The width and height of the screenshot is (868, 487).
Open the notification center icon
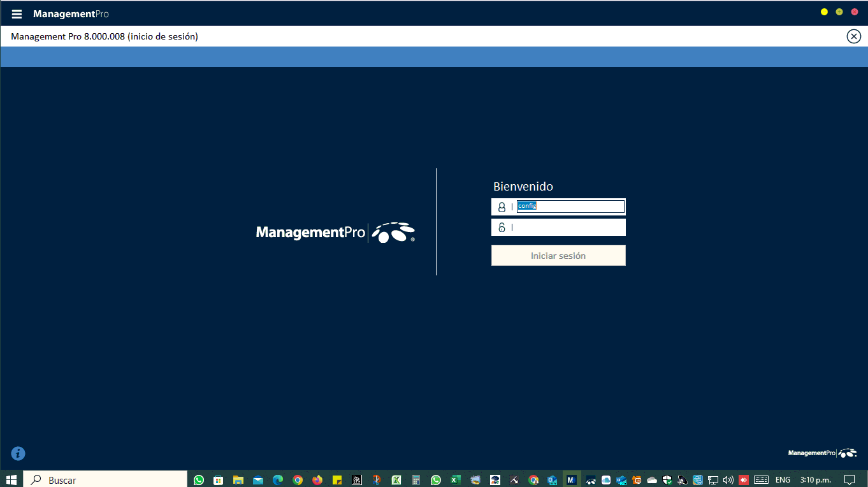pos(849,479)
